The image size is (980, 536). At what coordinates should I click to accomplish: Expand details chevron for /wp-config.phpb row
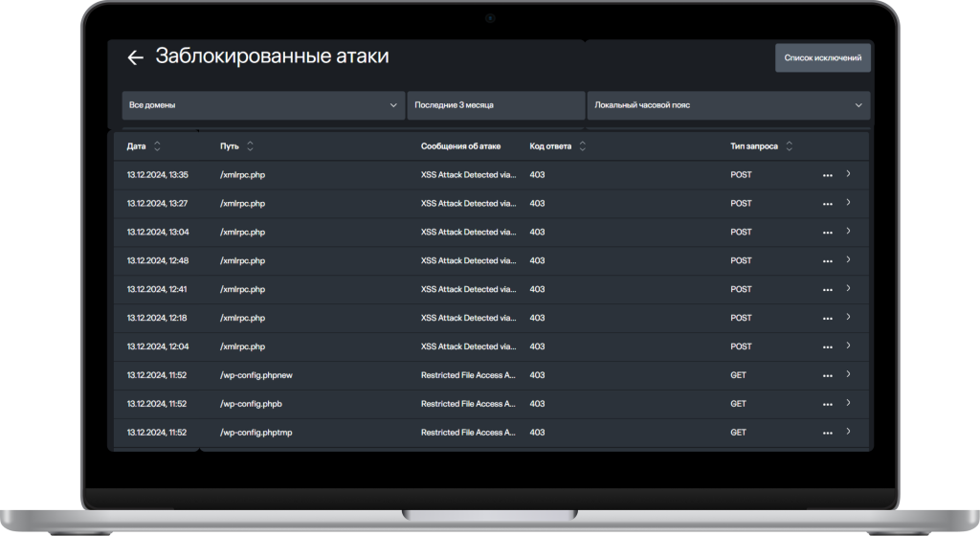849,404
